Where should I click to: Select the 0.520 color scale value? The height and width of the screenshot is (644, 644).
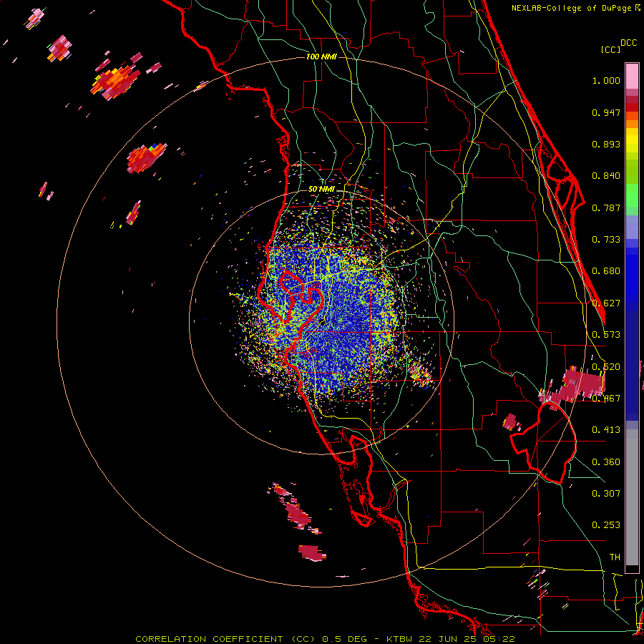606,367
